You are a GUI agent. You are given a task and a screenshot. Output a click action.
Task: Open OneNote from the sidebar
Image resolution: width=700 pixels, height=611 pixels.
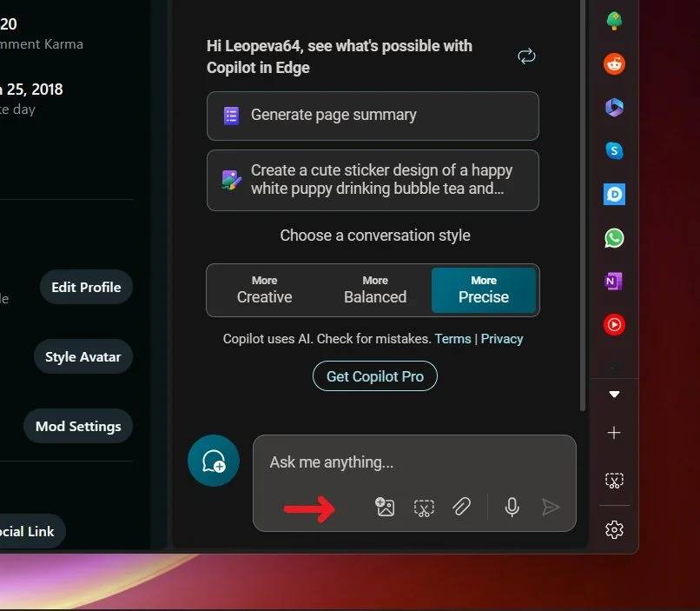[614, 281]
